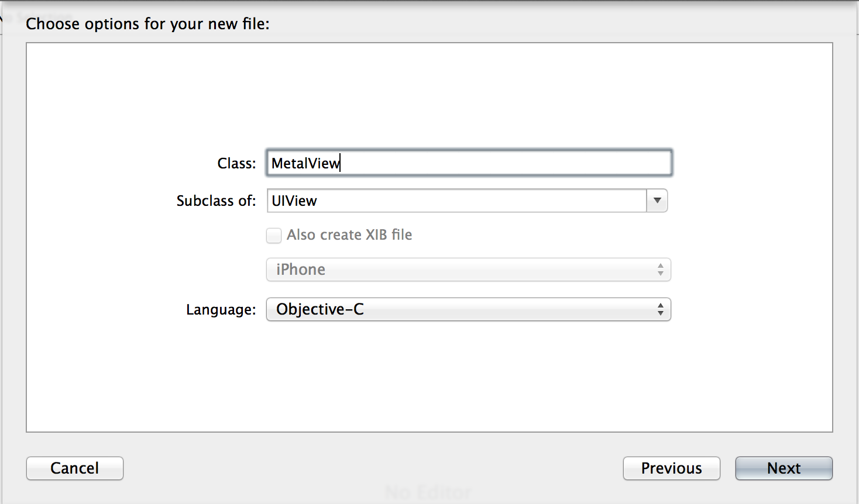Click the 'Subclass of:' label
The width and height of the screenshot is (859, 504).
(x=216, y=201)
